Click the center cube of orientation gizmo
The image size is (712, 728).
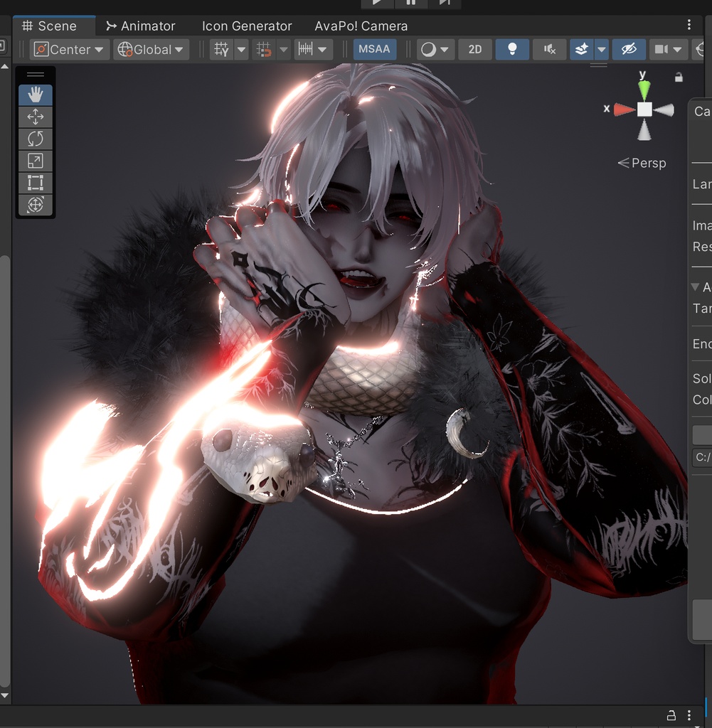[x=644, y=109]
